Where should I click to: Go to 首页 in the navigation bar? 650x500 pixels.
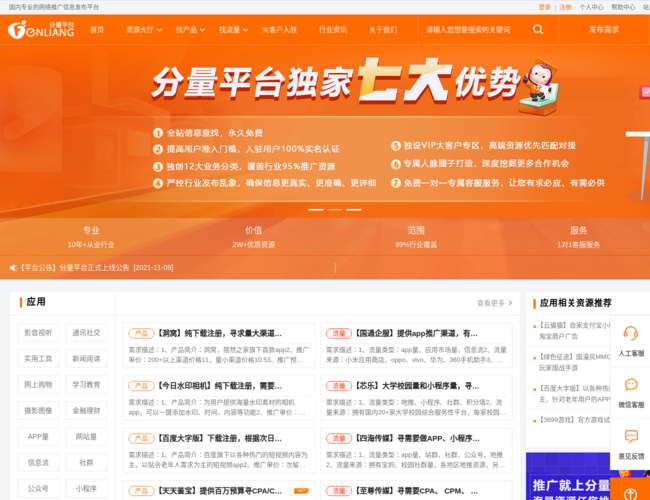tap(97, 30)
